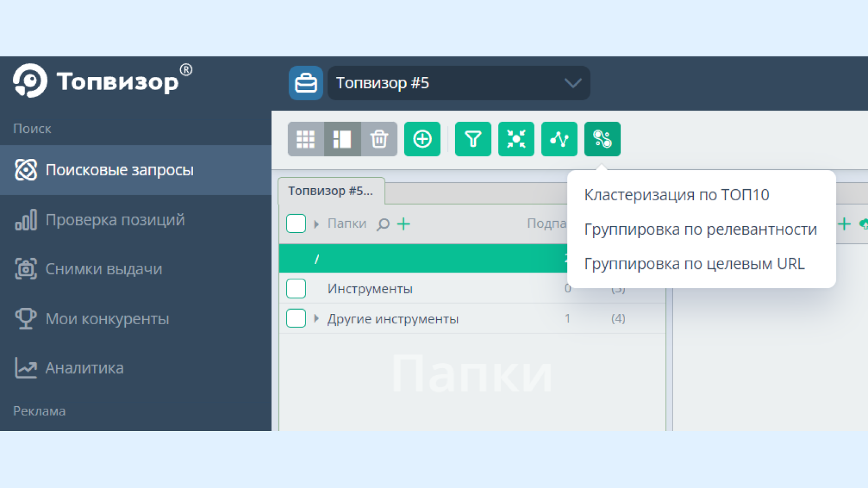The height and width of the screenshot is (488, 868).
Task: Select the Инструменты folder
Action: pos(370,288)
